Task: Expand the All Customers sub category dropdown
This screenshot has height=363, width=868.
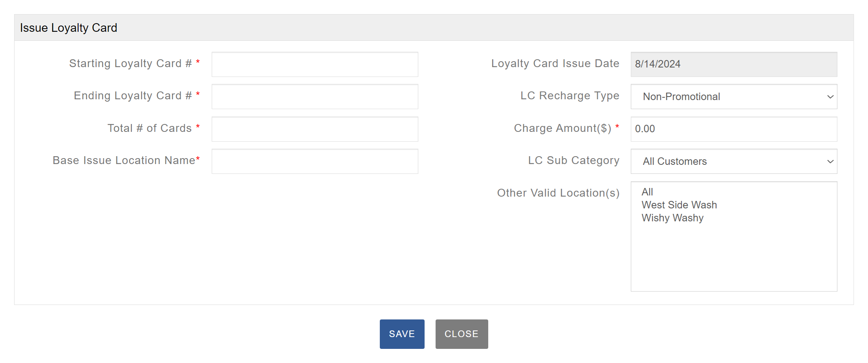Action: click(x=734, y=161)
